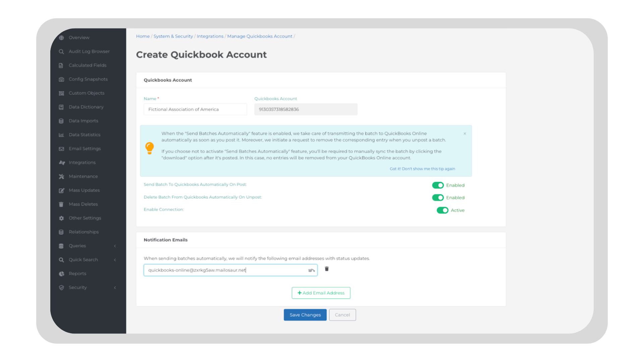The height and width of the screenshot is (362, 644).
Task: Click the Data Imports database icon
Action: (x=61, y=121)
